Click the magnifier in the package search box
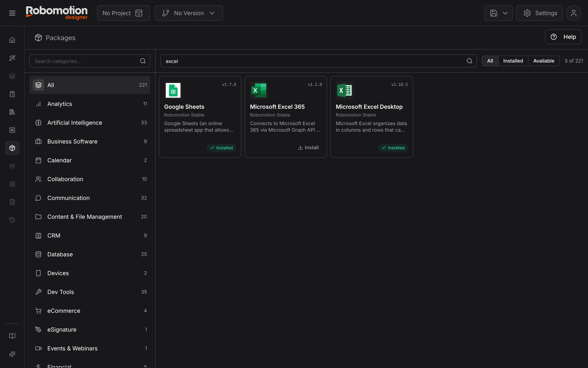Image resolution: width=588 pixels, height=368 pixels. 470,61
